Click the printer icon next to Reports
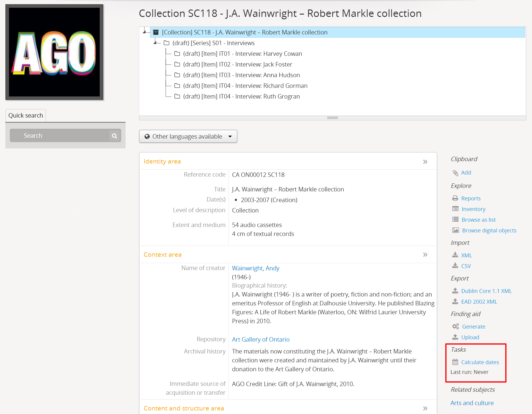 pos(455,198)
